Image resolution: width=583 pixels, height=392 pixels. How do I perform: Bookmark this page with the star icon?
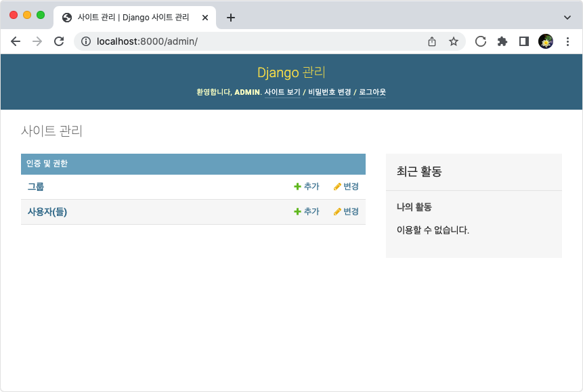453,41
